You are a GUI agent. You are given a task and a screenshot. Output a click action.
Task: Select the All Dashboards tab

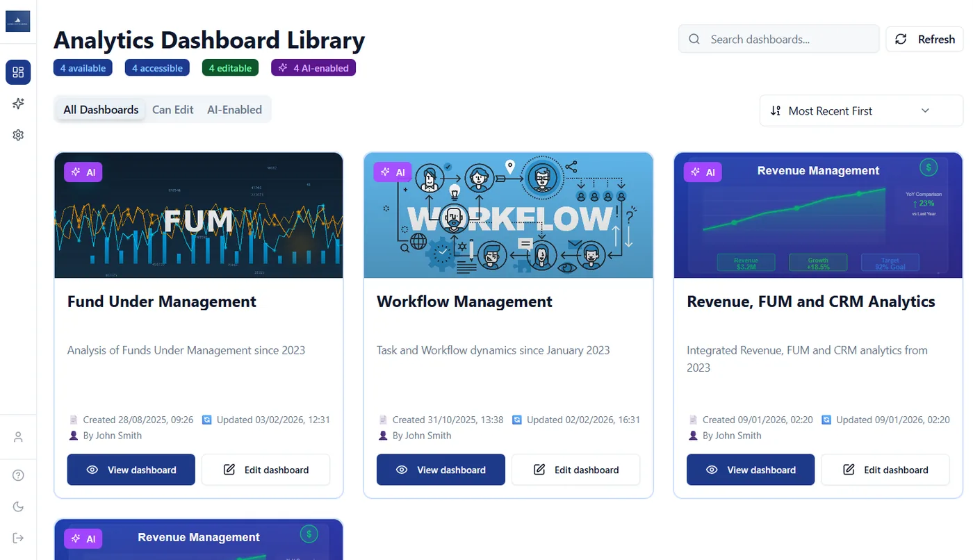pyautogui.click(x=101, y=110)
